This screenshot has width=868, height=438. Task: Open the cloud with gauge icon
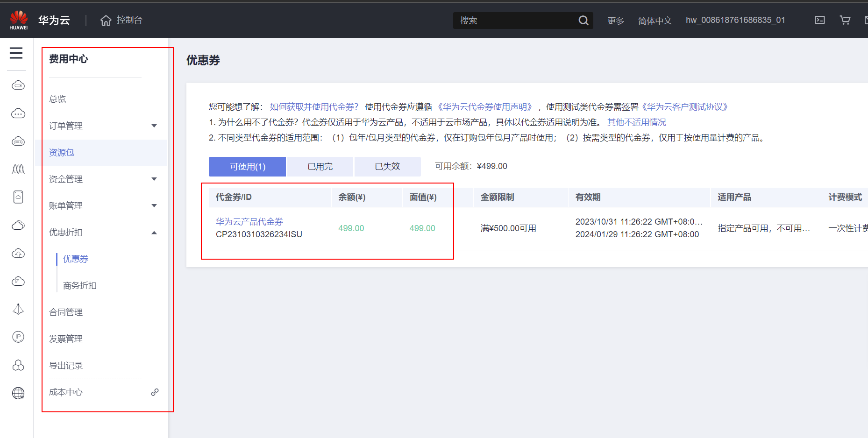(x=18, y=281)
